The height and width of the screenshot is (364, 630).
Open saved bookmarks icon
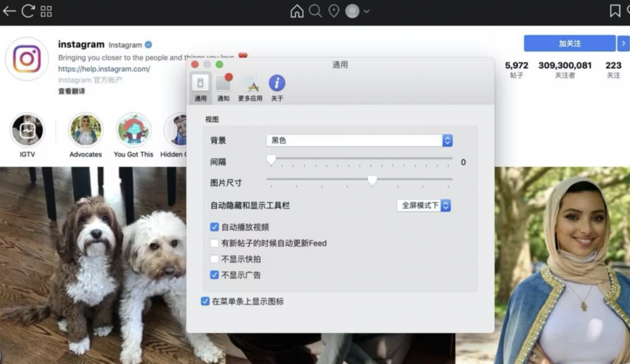(615, 11)
